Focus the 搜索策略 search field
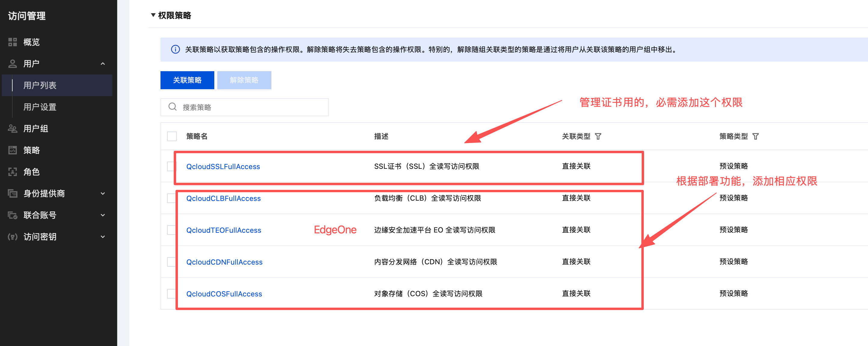868x346 pixels. click(245, 107)
